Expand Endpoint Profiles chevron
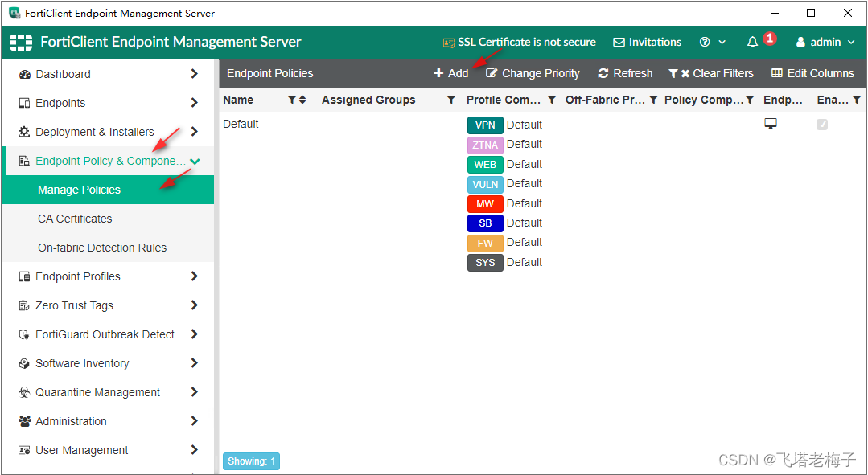Screen dimensions: 868x475 [195, 276]
